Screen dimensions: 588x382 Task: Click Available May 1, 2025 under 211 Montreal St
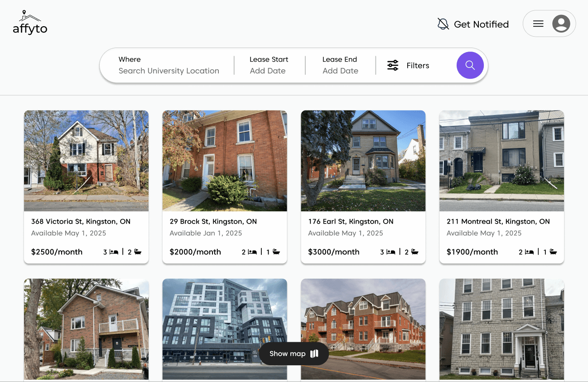tap(484, 233)
